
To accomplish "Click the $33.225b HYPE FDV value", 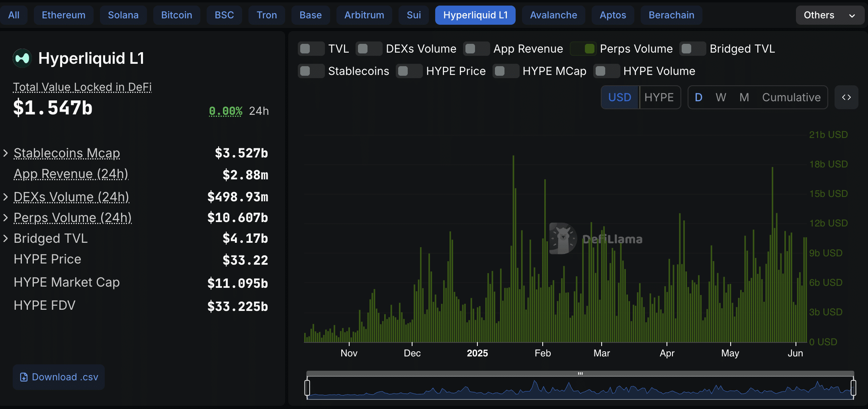I will [238, 306].
